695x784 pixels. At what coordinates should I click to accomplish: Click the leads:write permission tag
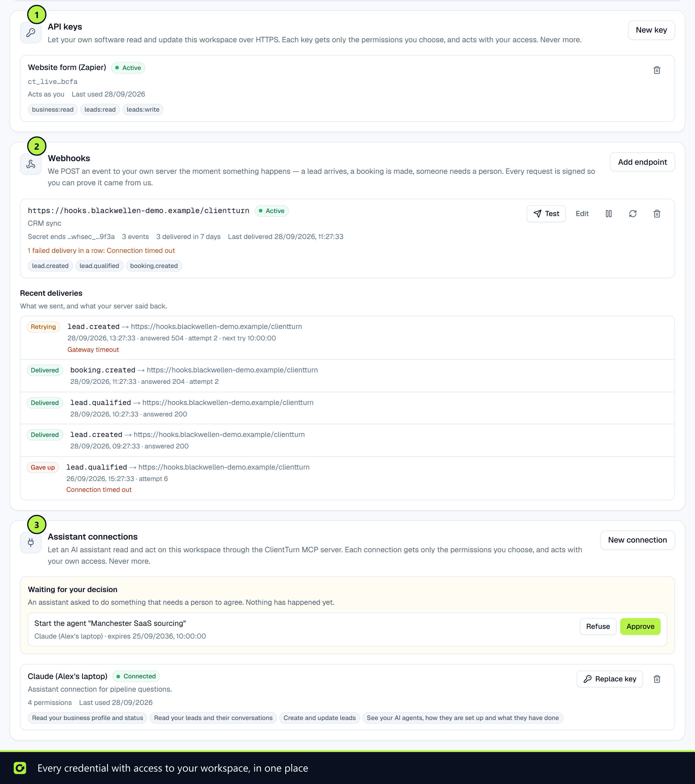point(143,110)
